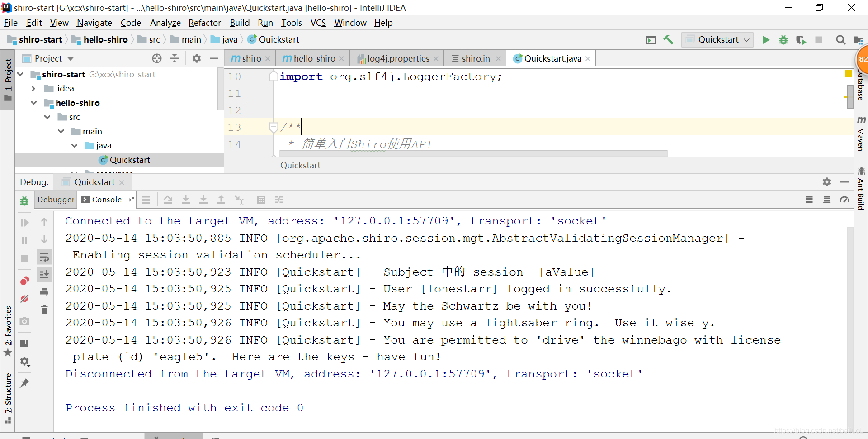The image size is (868, 439).
Task: Open Evaluate Expression calculator icon
Action: [261, 200]
